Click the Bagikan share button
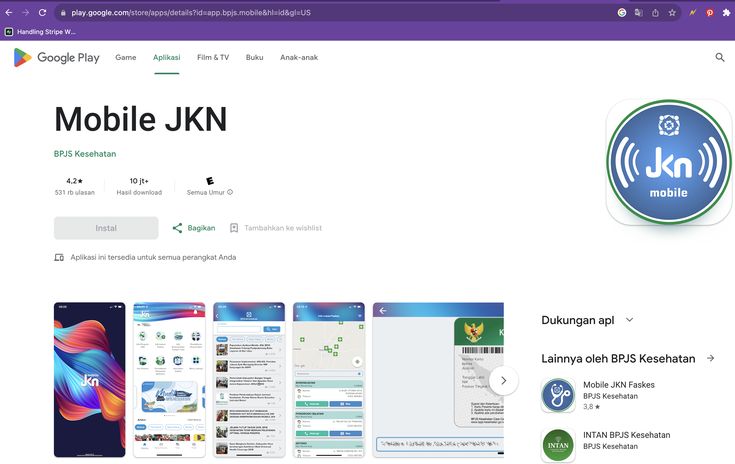 tap(194, 228)
